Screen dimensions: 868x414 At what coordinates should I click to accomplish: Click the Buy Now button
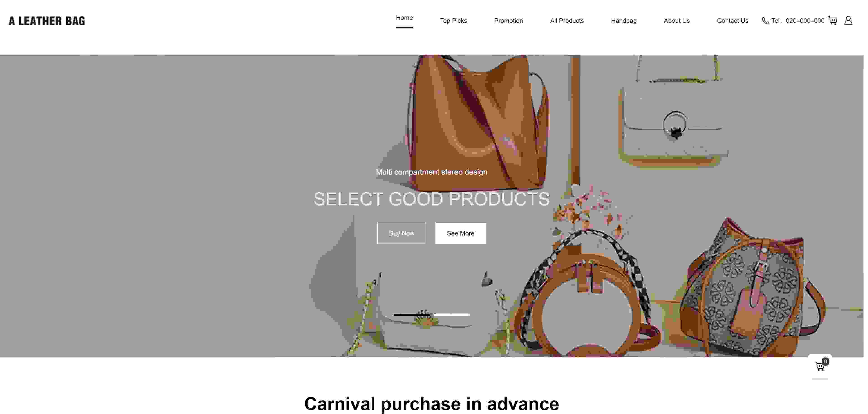pyautogui.click(x=401, y=233)
